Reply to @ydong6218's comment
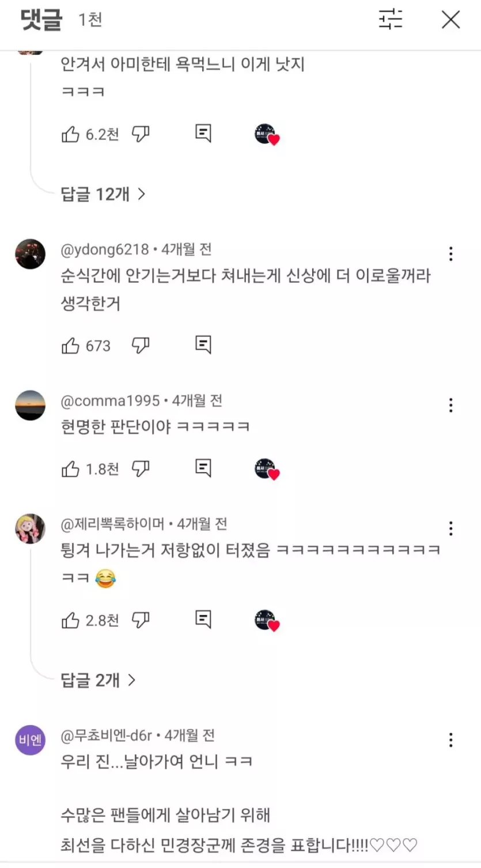 203,344
